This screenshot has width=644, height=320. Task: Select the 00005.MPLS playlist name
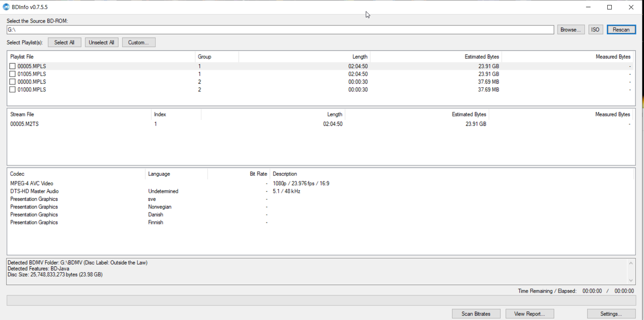point(32,66)
